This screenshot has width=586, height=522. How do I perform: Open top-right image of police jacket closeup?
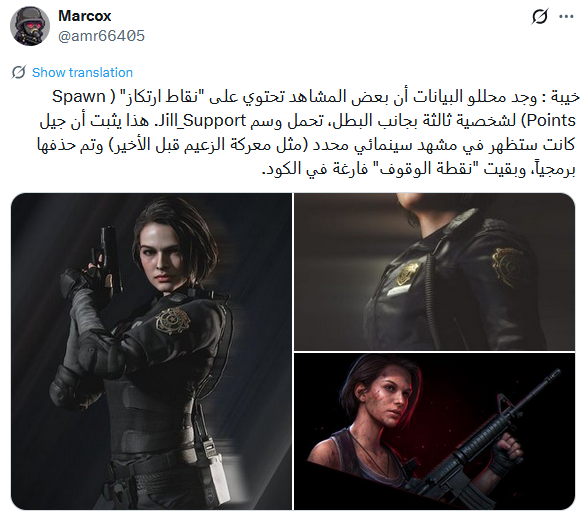(435, 272)
